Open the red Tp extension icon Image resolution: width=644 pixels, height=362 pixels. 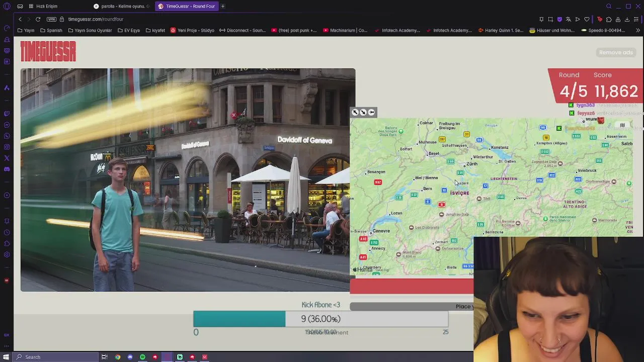coord(600,19)
